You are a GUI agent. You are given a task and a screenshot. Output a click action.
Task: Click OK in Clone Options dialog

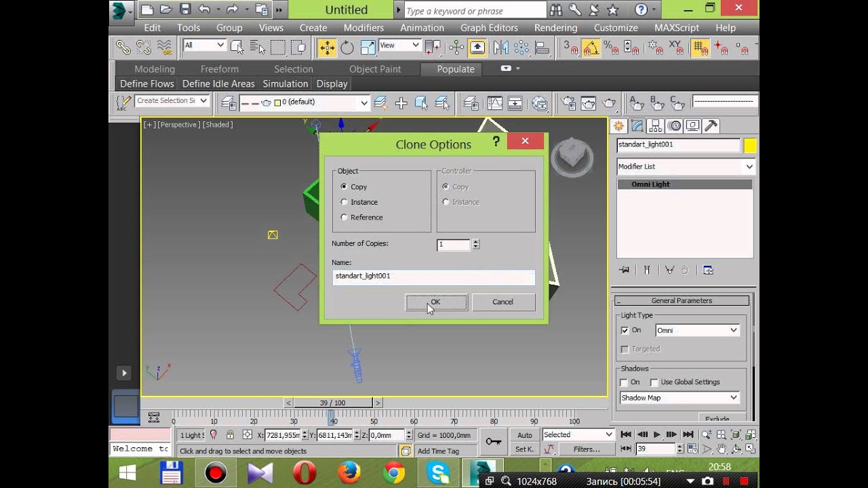(437, 302)
